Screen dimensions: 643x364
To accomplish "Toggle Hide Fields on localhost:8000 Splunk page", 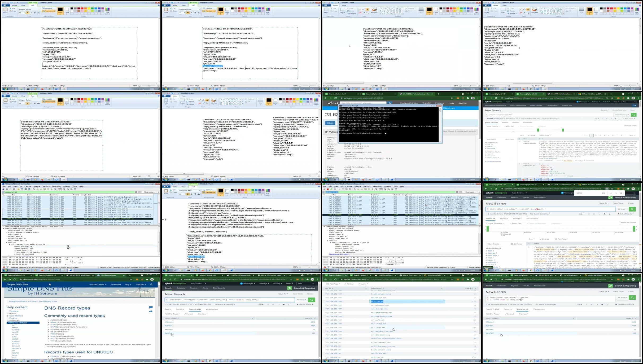I will 491,139.
